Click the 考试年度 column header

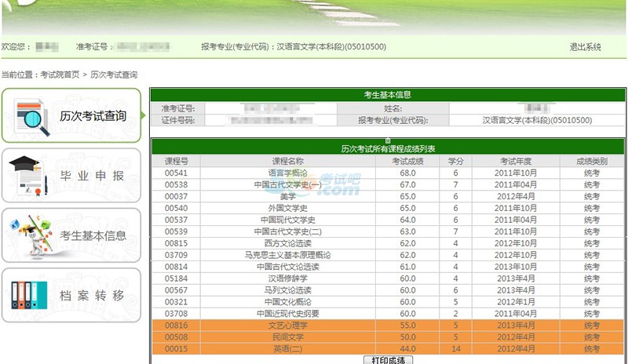pos(516,162)
